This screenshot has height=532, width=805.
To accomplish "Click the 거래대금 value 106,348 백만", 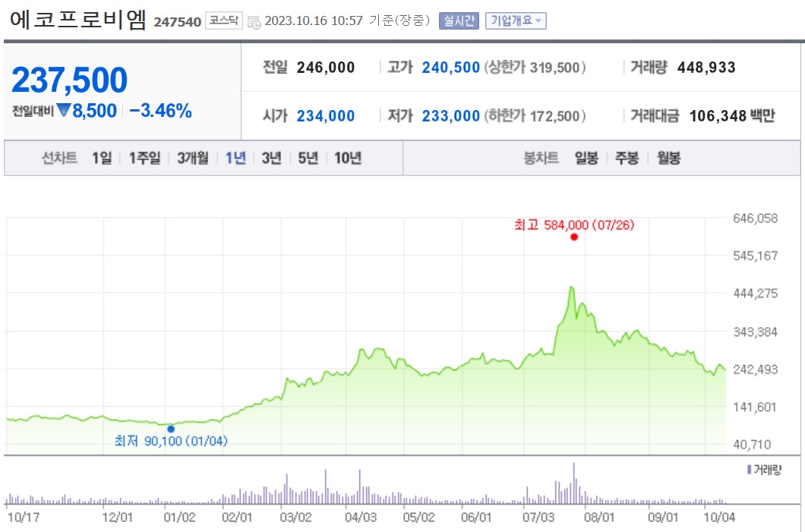I will [732, 116].
